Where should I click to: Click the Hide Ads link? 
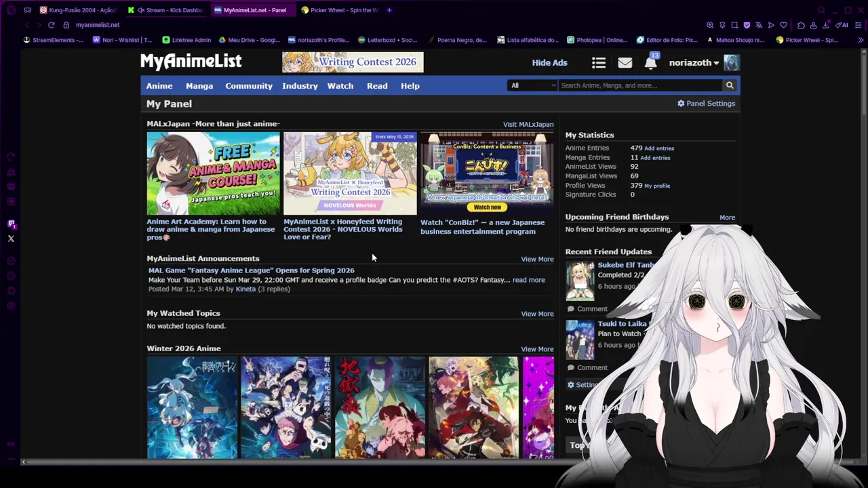(x=549, y=62)
